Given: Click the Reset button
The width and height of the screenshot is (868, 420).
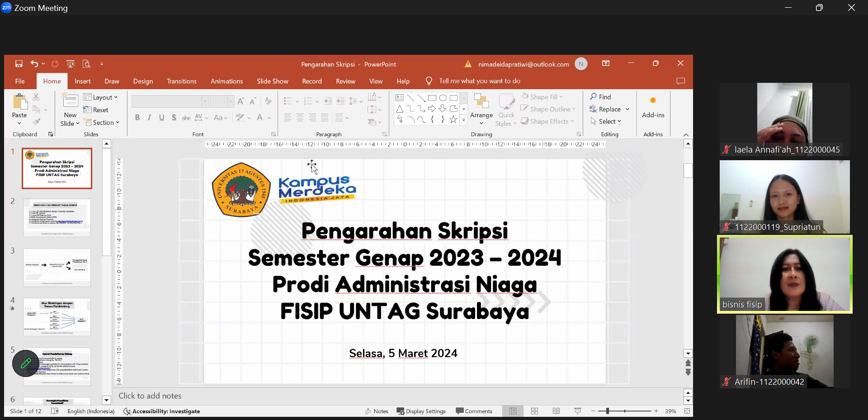Looking at the screenshot, I should pos(96,110).
